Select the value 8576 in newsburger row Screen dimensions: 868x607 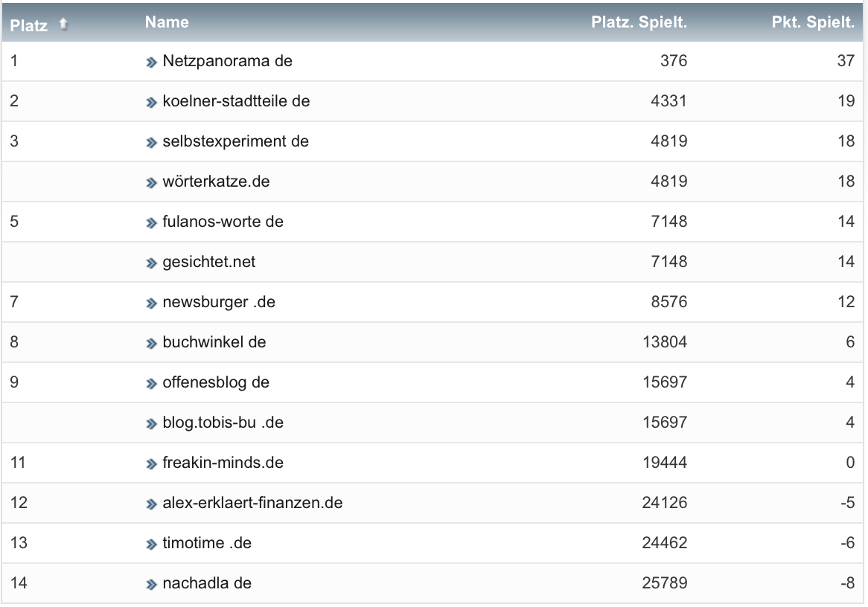(x=668, y=302)
